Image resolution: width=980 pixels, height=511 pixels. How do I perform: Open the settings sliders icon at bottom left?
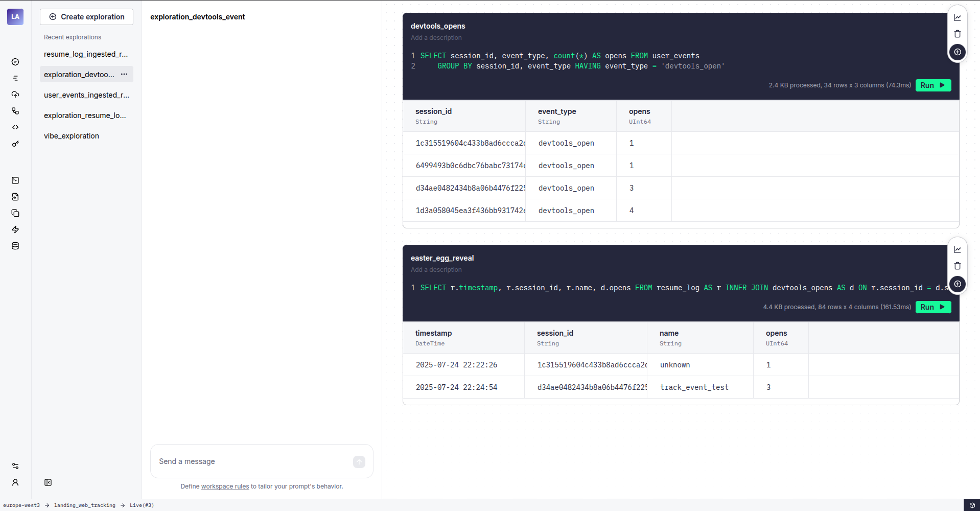[15, 466]
